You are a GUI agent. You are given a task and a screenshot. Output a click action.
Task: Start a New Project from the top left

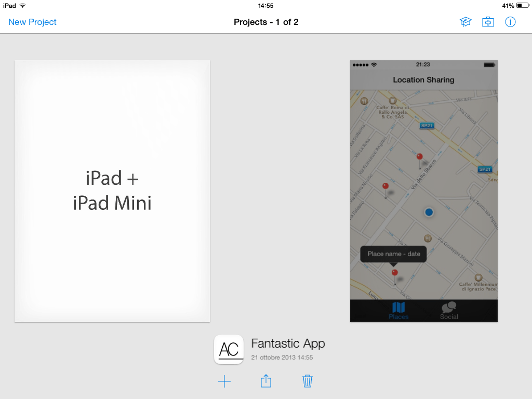(x=32, y=22)
